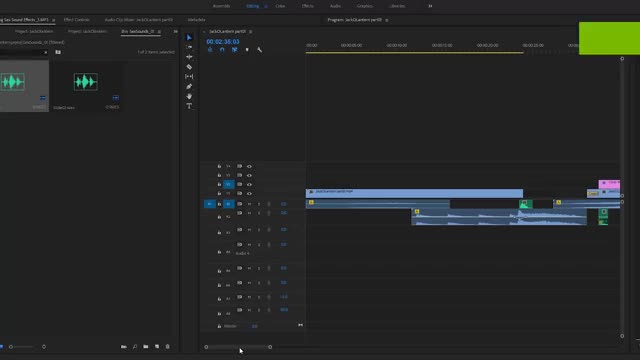Open the Metadata tab

point(196,20)
